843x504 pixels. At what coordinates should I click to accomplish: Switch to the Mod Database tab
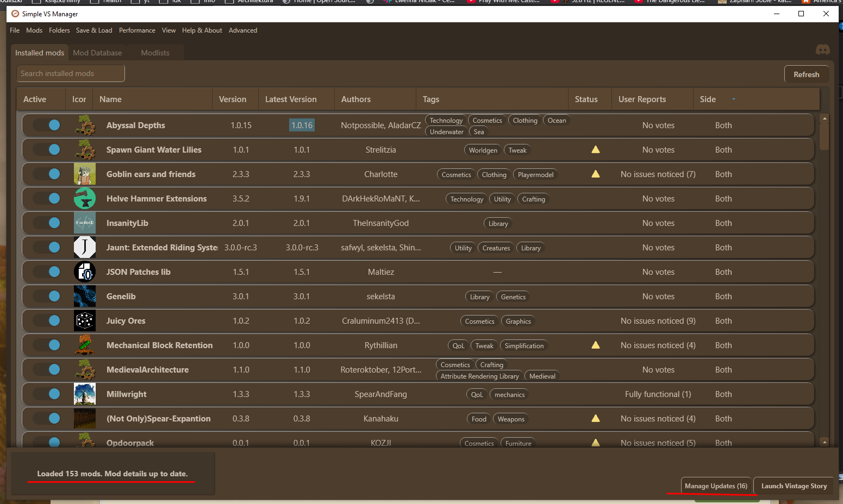point(97,53)
